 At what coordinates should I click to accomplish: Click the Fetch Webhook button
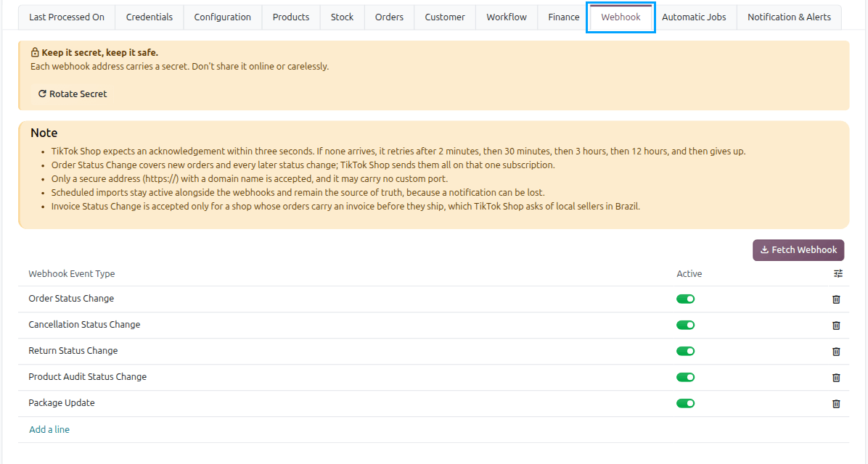pyautogui.click(x=798, y=250)
